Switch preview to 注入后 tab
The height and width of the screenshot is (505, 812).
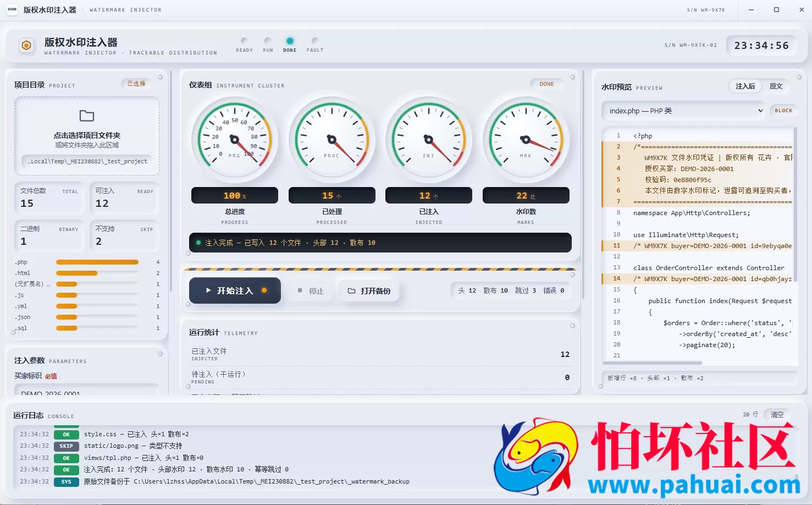(745, 86)
